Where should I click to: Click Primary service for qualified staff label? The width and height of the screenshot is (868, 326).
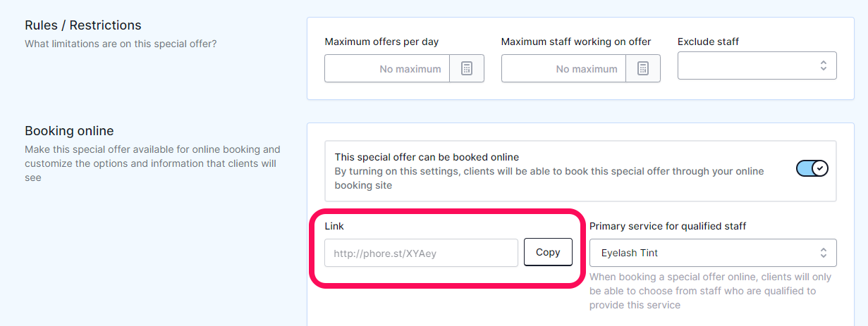pos(668,226)
